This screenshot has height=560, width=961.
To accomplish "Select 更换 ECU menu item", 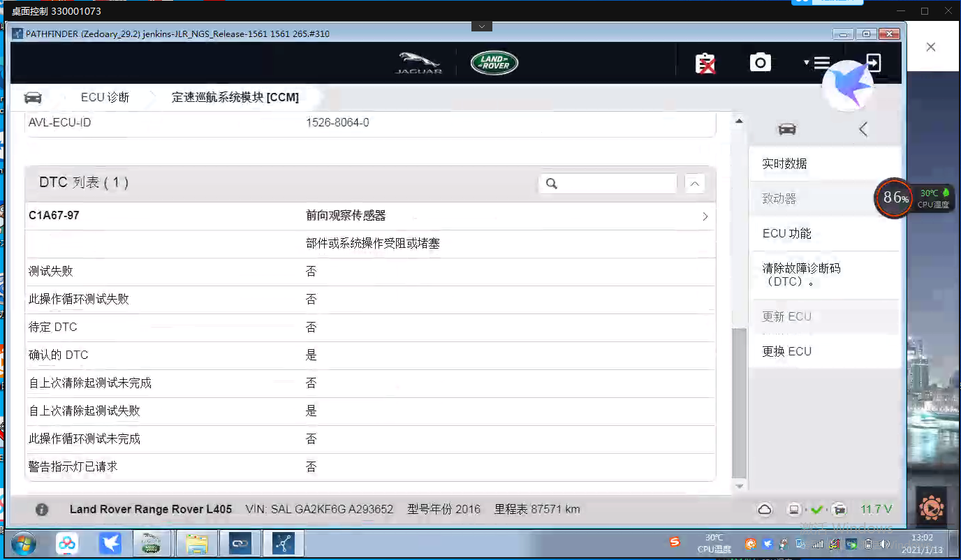I will (x=824, y=351).
